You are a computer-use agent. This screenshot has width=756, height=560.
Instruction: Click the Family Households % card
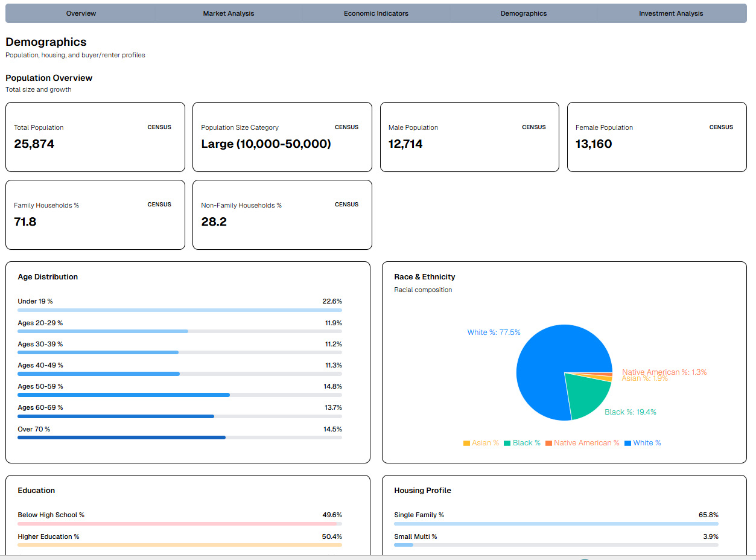click(95, 214)
